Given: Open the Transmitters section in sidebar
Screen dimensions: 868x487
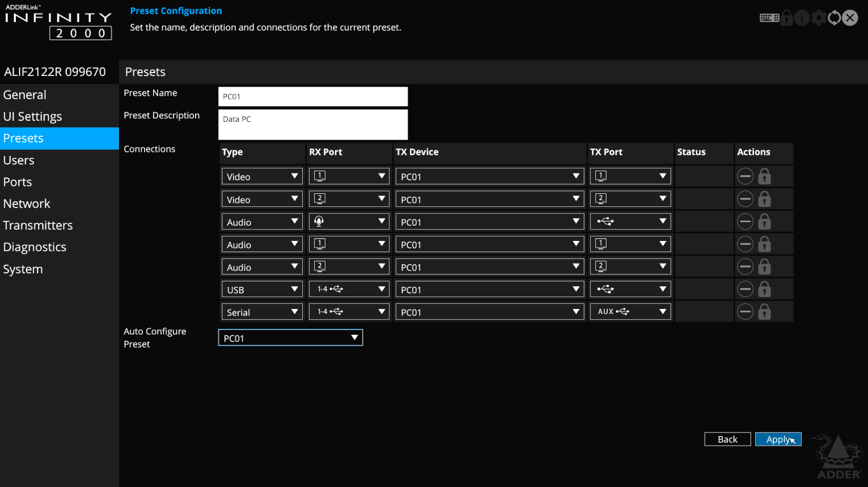Looking at the screenshot, I should [x=38, y=226].
